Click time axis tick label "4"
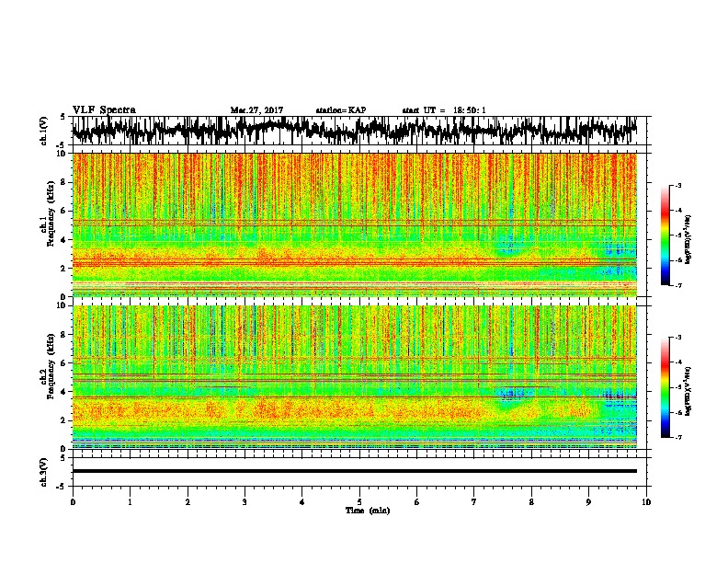Viewport: 728px width, 563px height. coord(301,502)
